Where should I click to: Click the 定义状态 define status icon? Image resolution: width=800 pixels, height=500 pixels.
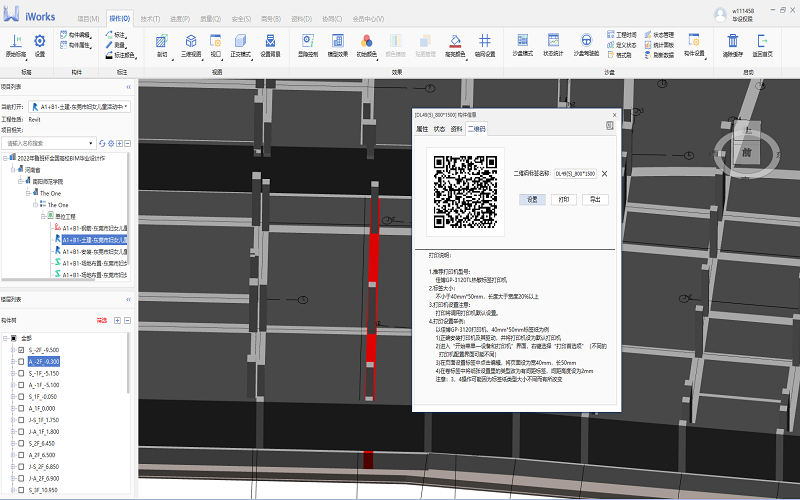point(611,44)
